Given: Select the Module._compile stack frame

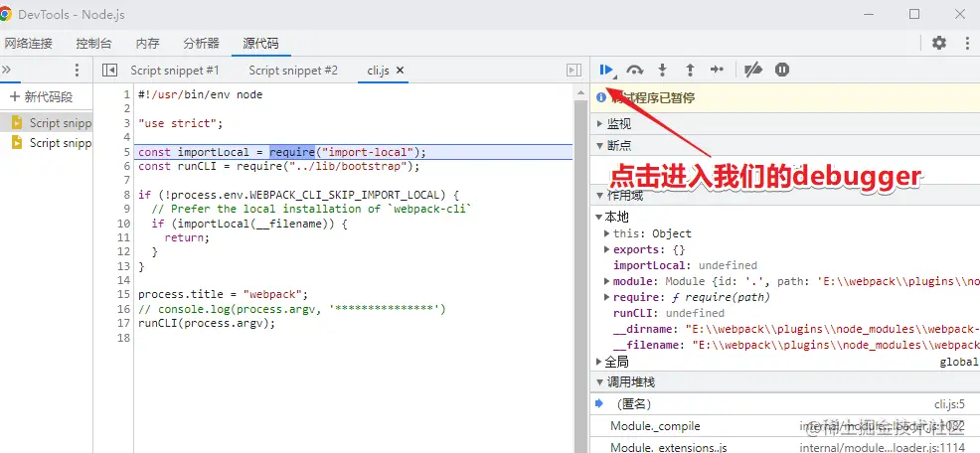Looking at the screenshot, I should pyautogui.click(x=785, y=426).
